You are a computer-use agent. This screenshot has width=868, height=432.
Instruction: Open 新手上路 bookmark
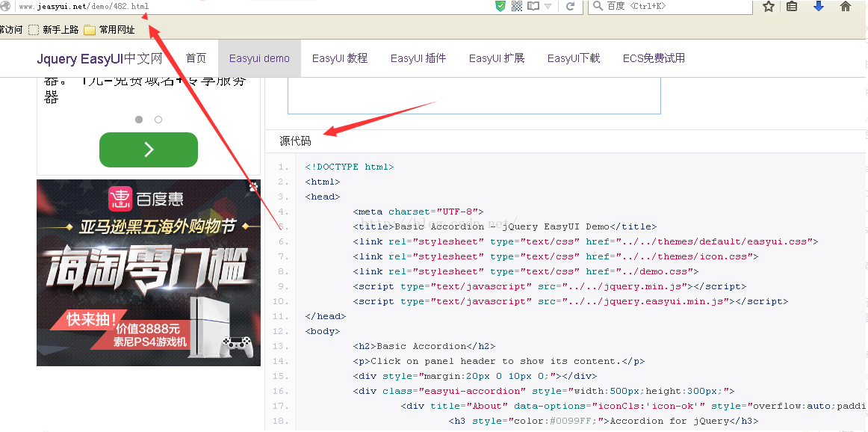[54, 30]
